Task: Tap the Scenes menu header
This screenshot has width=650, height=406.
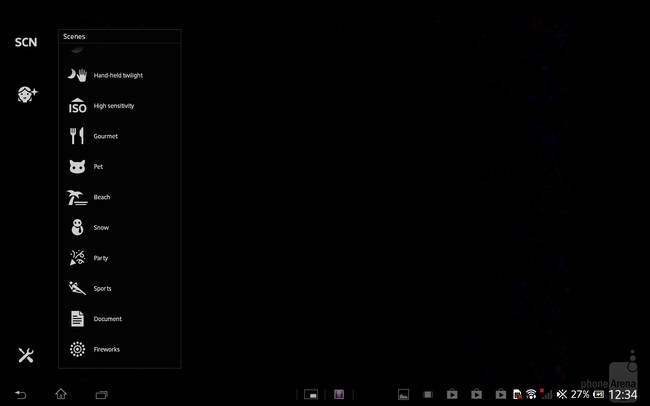Action: 75,36
